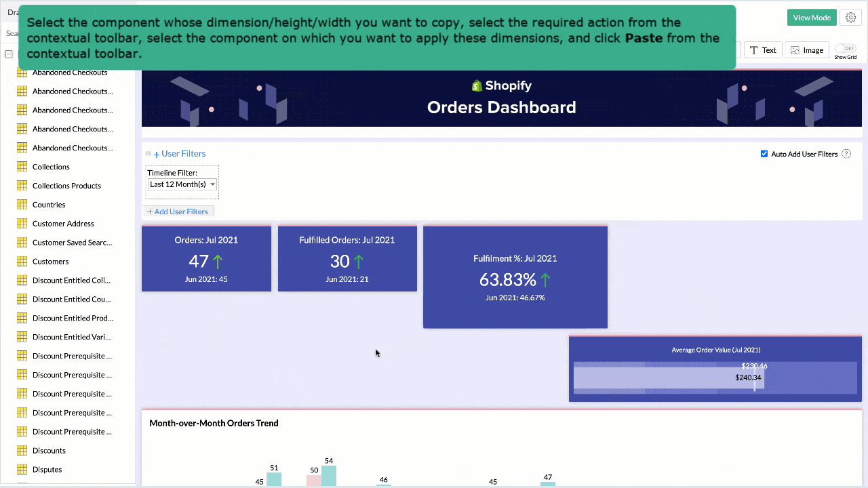Image resolution: width=868 pixels, height=488 pixels.
Task: Click the Average Order Value bullet chart bar
Action: tap(668, 378)
